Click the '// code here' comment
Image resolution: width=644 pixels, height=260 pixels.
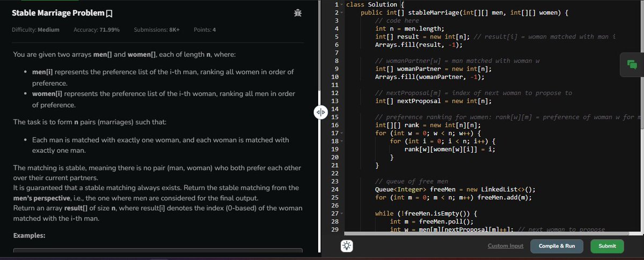[x=397, y=20]
